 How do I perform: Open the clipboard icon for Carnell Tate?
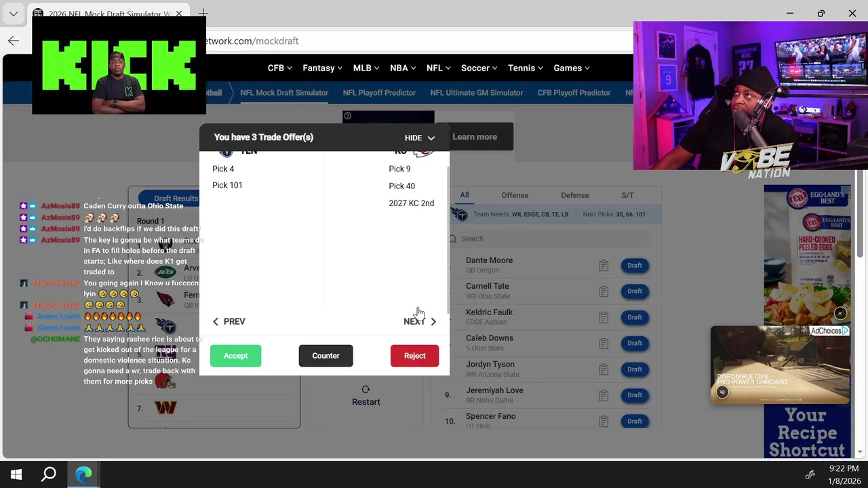[x=604, y=291]
